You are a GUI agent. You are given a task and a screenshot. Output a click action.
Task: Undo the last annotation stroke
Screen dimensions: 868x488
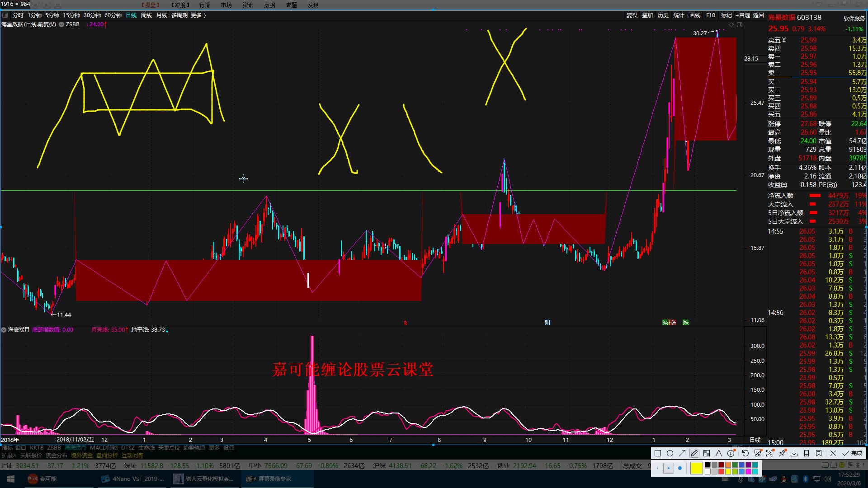click(745, 453)
